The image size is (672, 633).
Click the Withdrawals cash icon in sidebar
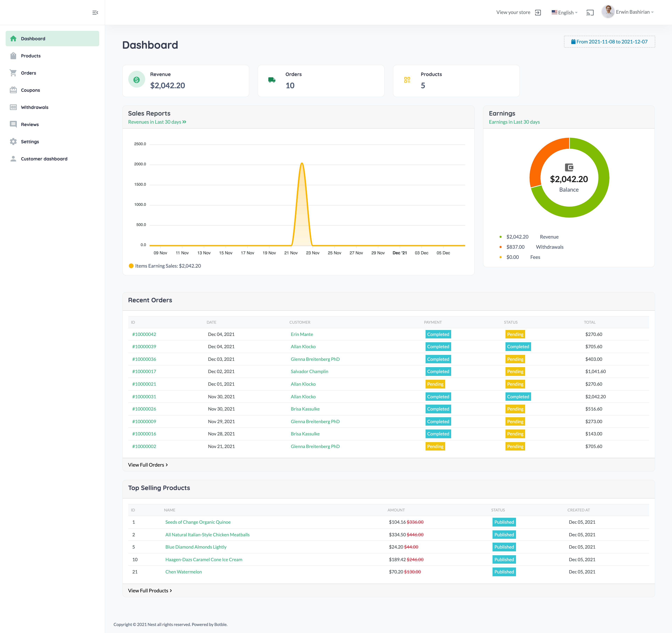coord(13,107)
